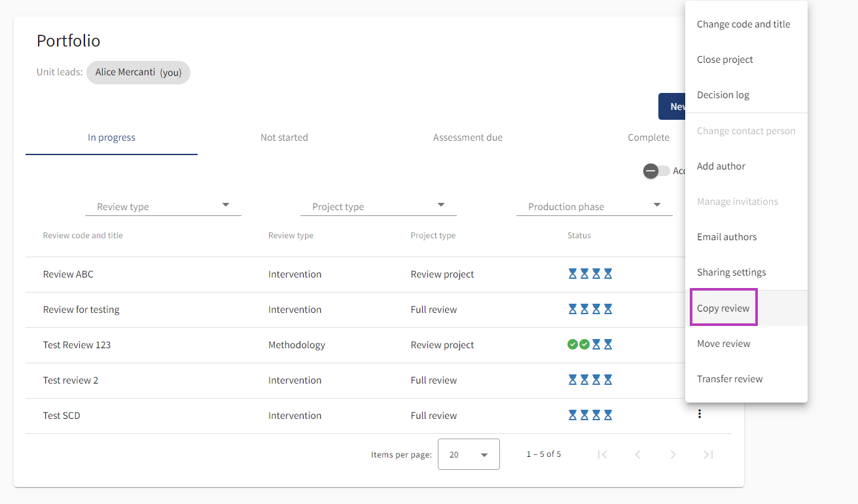Open the Test Review 123 row
Screen dimensions: 858x504
77,345
